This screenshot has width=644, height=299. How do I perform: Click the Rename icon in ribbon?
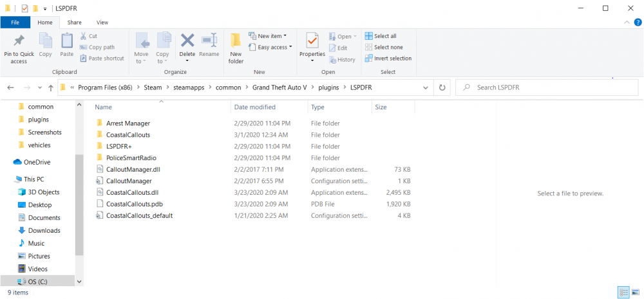(x=209, y=42)
